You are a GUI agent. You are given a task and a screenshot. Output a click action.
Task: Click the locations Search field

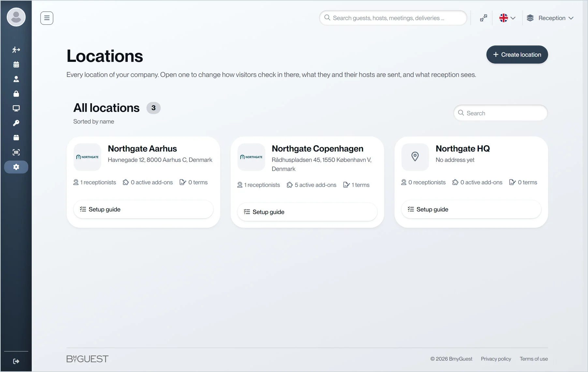[500, 113]
